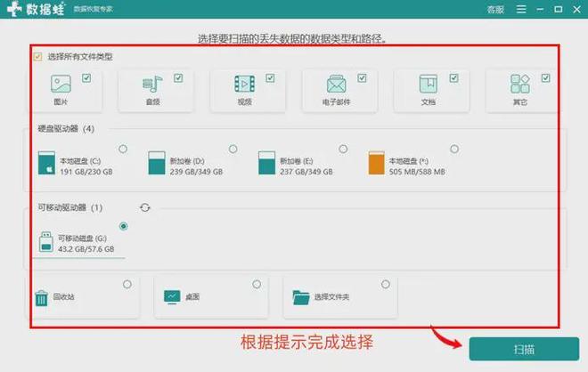Viewport: 588px width, 372px height.
Task: Uncheck the 图片 file type checkbox
Action: coord(86,77)
